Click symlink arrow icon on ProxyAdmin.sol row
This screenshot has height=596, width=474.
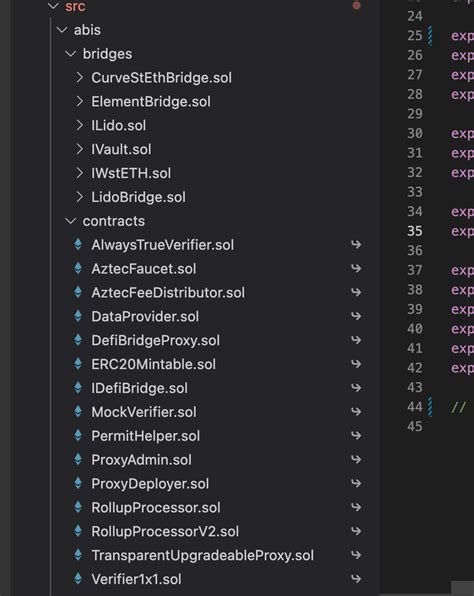click(x=356, y=460)
